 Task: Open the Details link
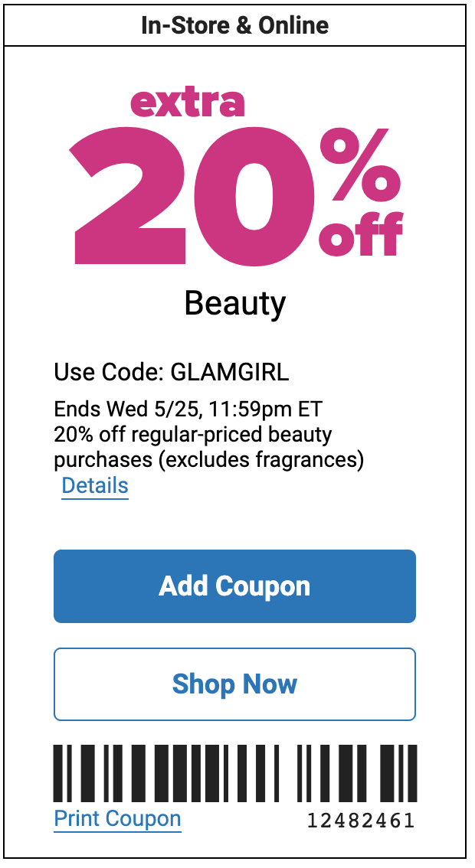(95, 485)
